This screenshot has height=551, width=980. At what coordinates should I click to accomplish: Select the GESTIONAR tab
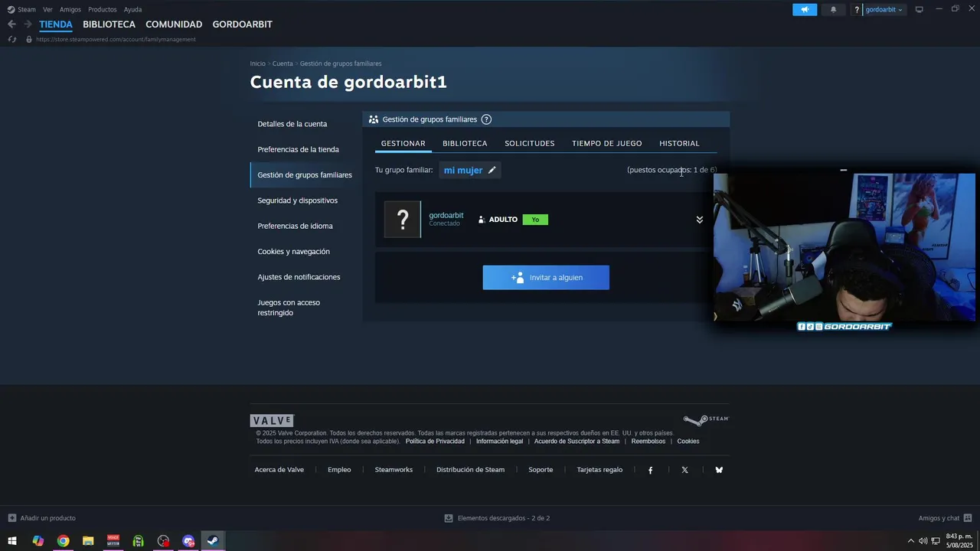click(403, 143)
